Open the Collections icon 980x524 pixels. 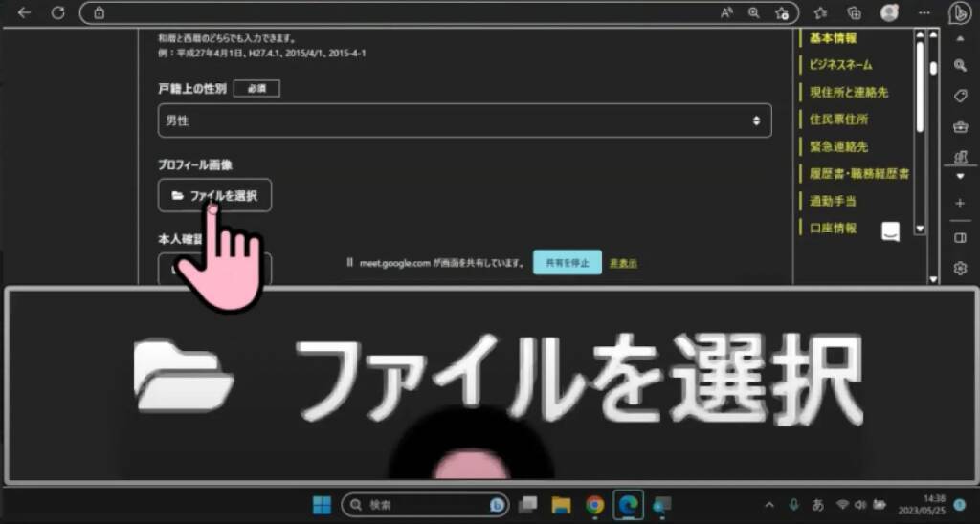coord(855,12)
